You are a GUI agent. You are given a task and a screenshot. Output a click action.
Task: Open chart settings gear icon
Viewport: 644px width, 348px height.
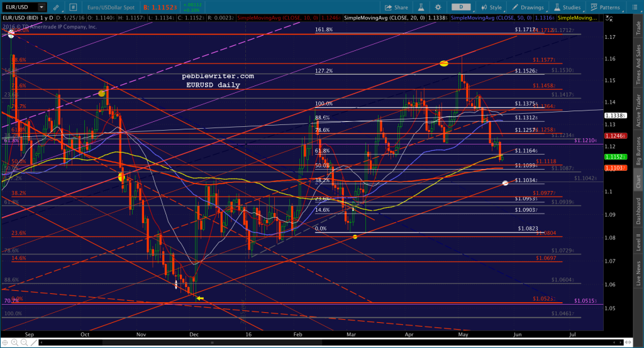438,8
